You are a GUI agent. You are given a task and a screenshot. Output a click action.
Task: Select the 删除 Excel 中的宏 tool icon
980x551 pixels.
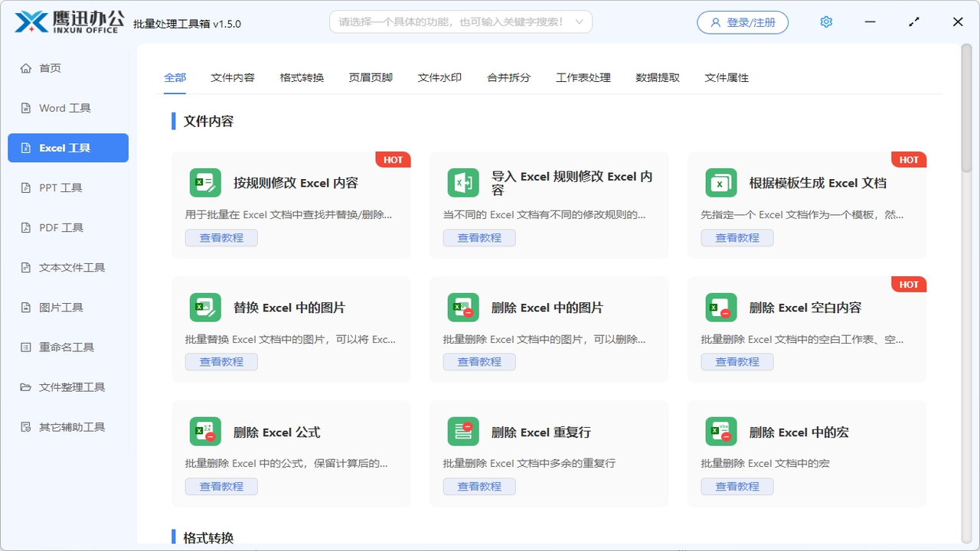coord(720,431)
